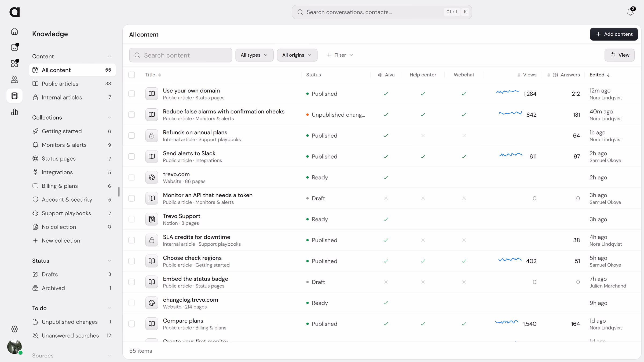The height and width of the screenshot is (362, 644).
Task: Click the book icon for Monitor an API token
Action: coord(152,198)
